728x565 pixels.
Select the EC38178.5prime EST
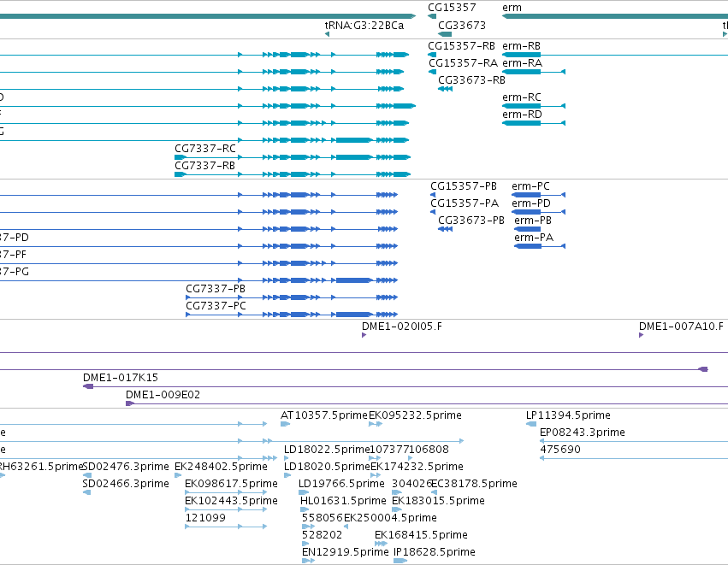point(434,492)
